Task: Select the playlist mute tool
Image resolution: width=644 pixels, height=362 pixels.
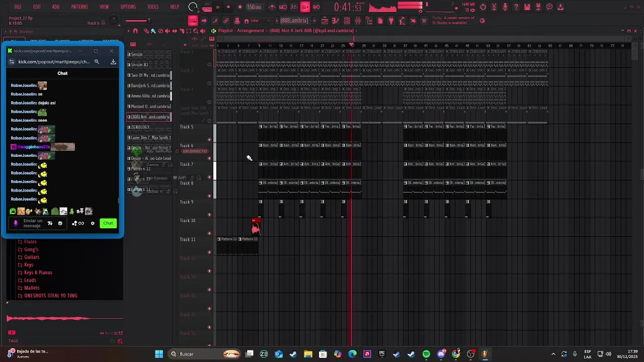Action: tap(168, 31)
